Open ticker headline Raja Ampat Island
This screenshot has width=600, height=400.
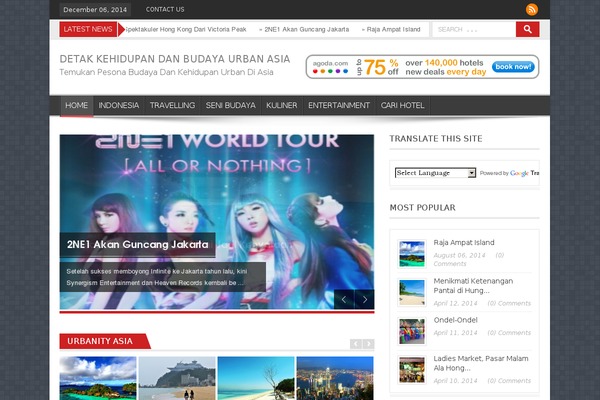click(x=393, y=29)
